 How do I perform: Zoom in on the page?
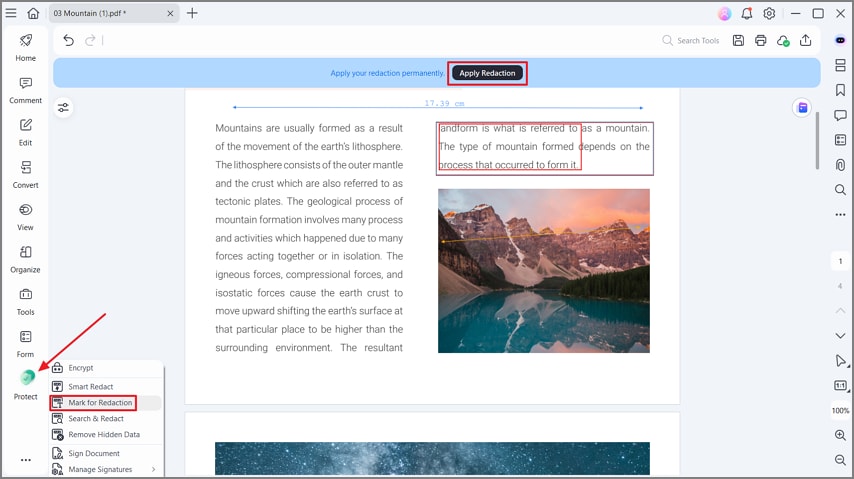[x=840, y=435]
